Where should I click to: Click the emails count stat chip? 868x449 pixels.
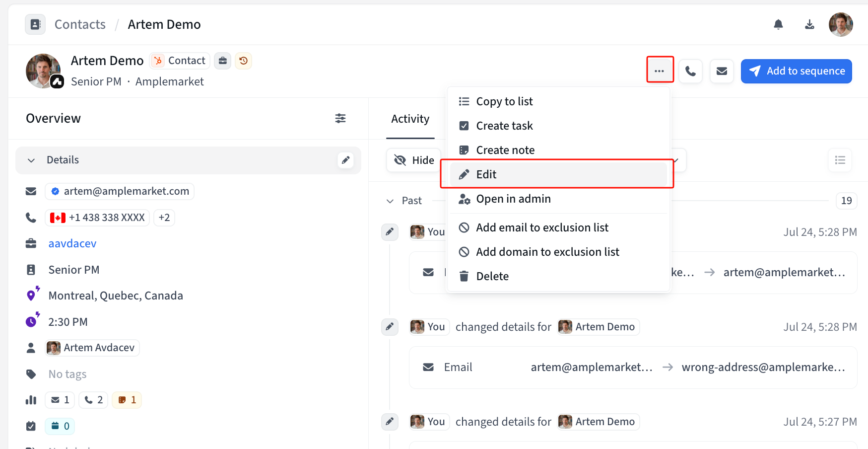coord(60,400)
